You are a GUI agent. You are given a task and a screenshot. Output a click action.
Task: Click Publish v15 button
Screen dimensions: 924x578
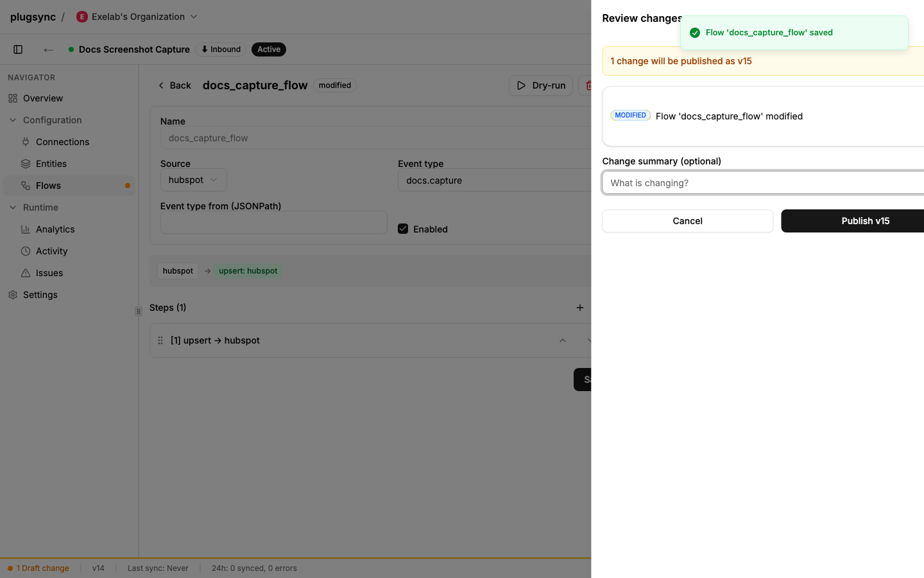852,221
